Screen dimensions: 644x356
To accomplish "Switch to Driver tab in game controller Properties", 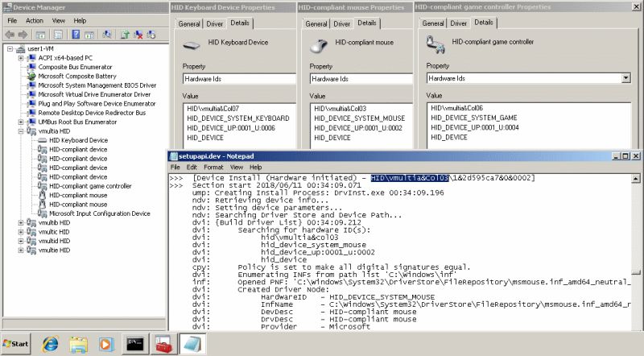I will [458, 23].
